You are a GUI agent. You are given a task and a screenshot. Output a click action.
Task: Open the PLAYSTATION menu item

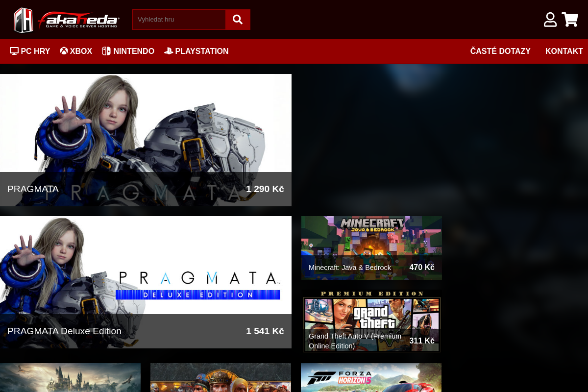196,51
